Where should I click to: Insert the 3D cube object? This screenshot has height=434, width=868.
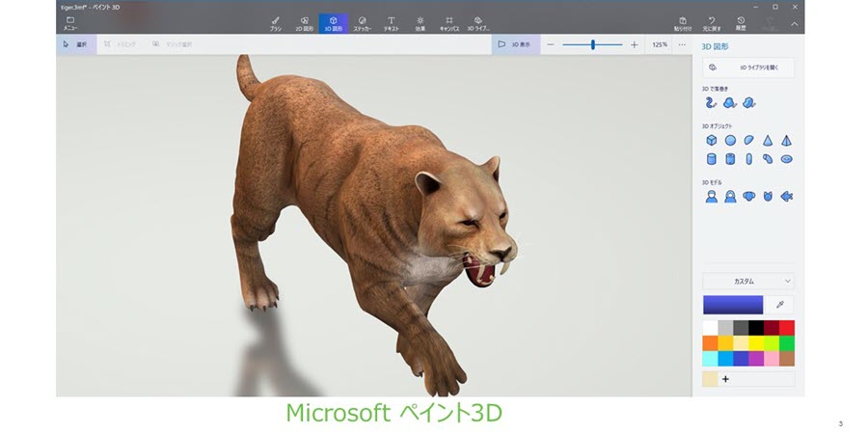711,141
